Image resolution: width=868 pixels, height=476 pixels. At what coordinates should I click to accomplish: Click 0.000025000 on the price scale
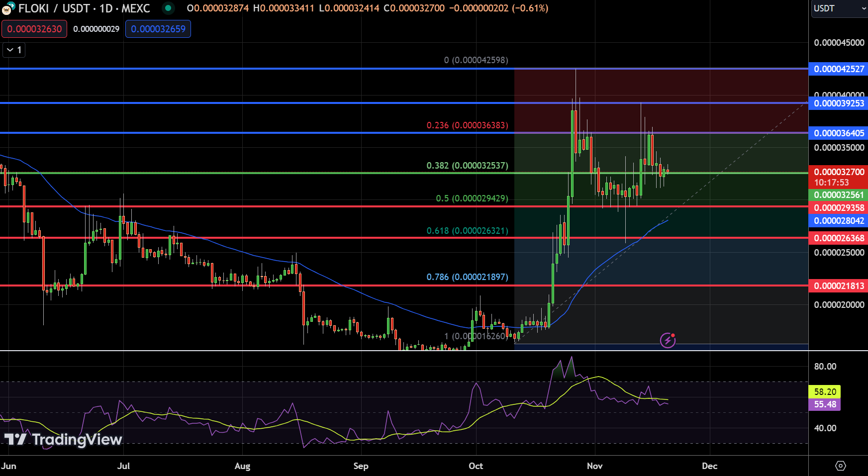[839, 253]
